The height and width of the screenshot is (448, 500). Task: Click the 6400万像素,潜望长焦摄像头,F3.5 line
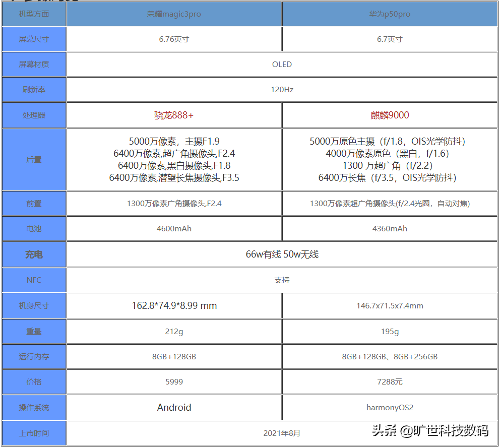[x=174, y=177]
